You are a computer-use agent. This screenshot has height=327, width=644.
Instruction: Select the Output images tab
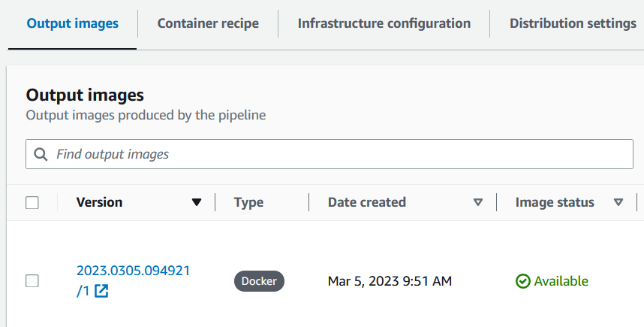73,23
